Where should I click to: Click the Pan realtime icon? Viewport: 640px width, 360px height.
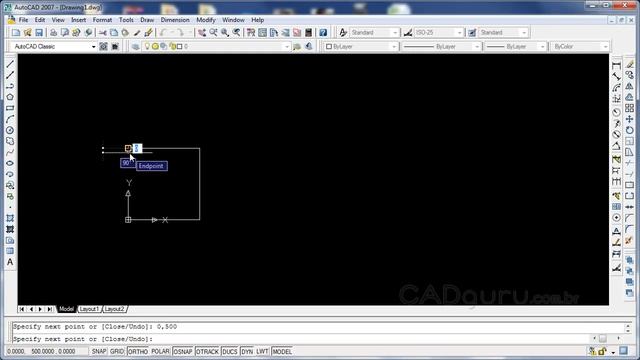(202, 33)
